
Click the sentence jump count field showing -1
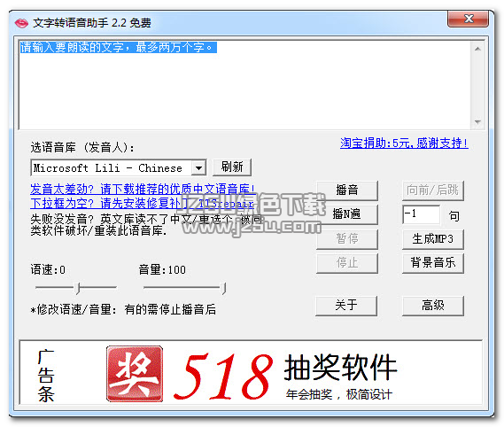point(421,214)
